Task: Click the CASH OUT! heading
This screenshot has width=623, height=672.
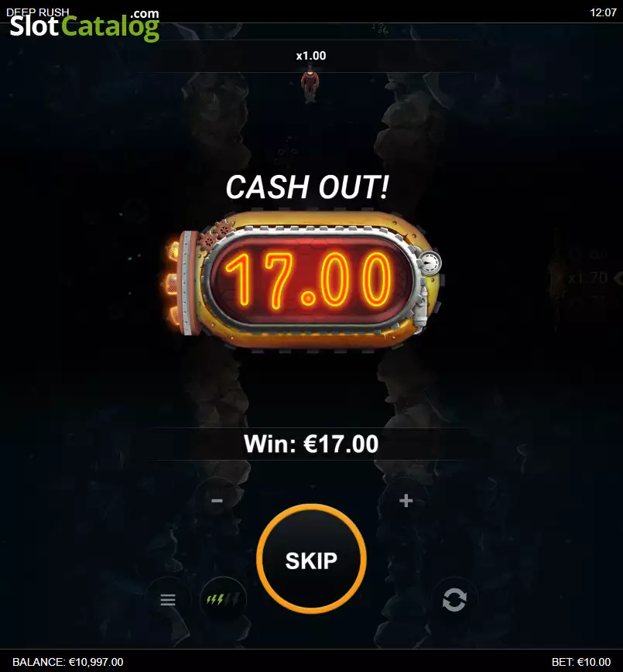Action: pos(307,187)
